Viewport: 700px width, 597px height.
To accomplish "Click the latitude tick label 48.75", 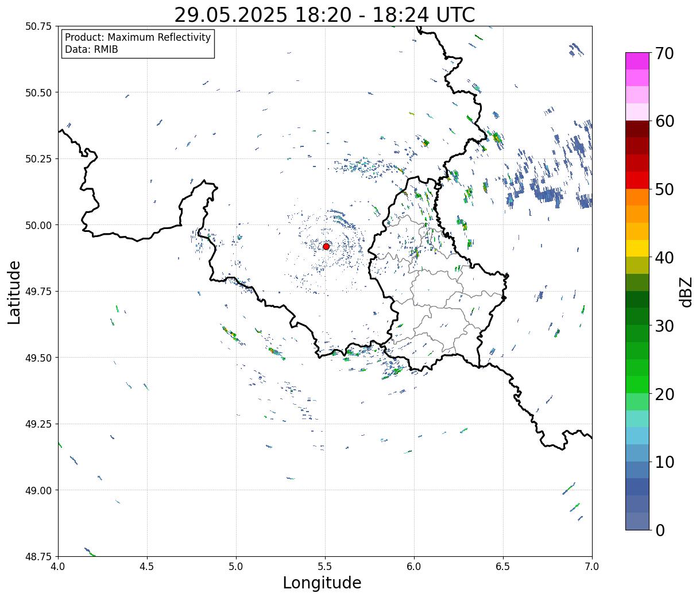I will click(x=38, y=556).
